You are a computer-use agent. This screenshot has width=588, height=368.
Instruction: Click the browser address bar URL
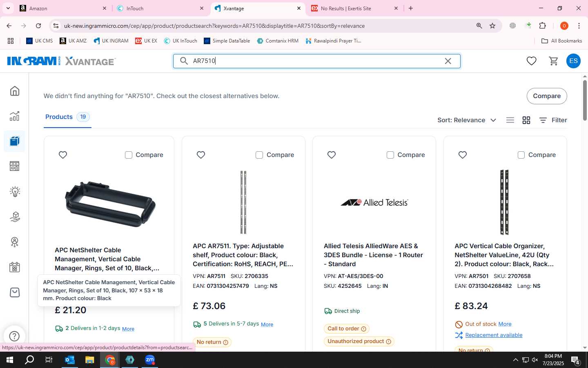click(214, 26)
